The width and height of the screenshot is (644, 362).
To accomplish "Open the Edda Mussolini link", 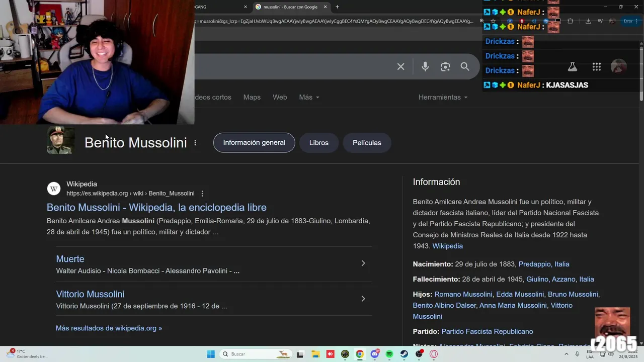I will [x=521, y=294].
